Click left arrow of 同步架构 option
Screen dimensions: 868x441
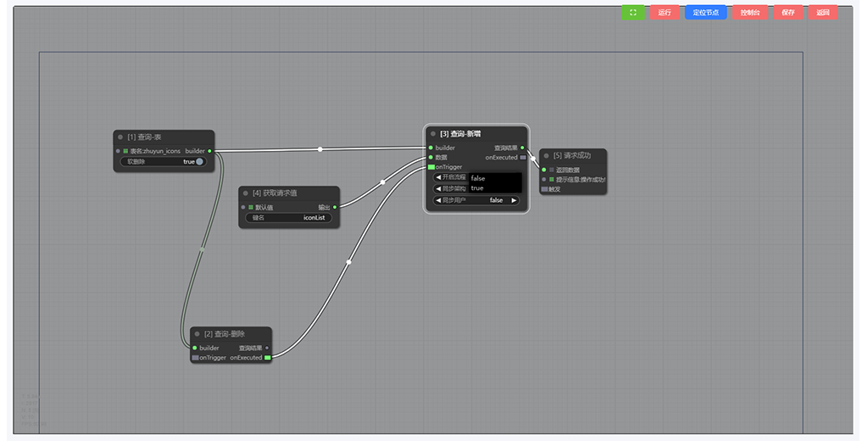point(438,188)
